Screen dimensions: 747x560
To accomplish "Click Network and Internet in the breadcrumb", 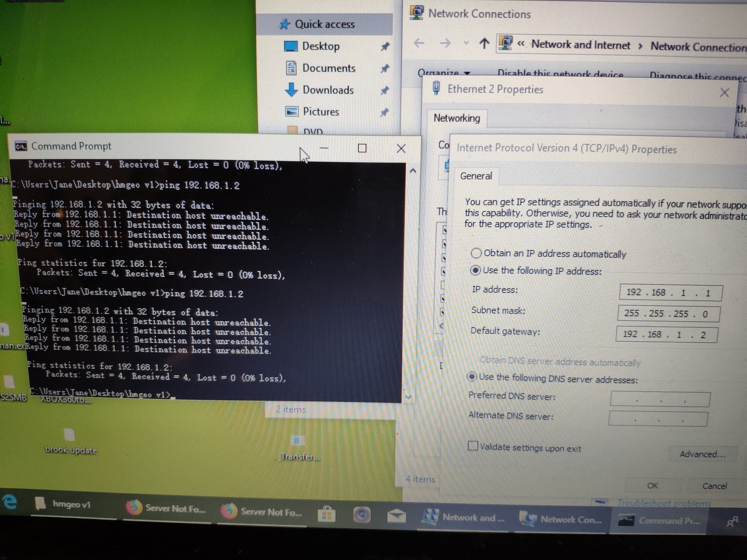I will pos(580,45).
